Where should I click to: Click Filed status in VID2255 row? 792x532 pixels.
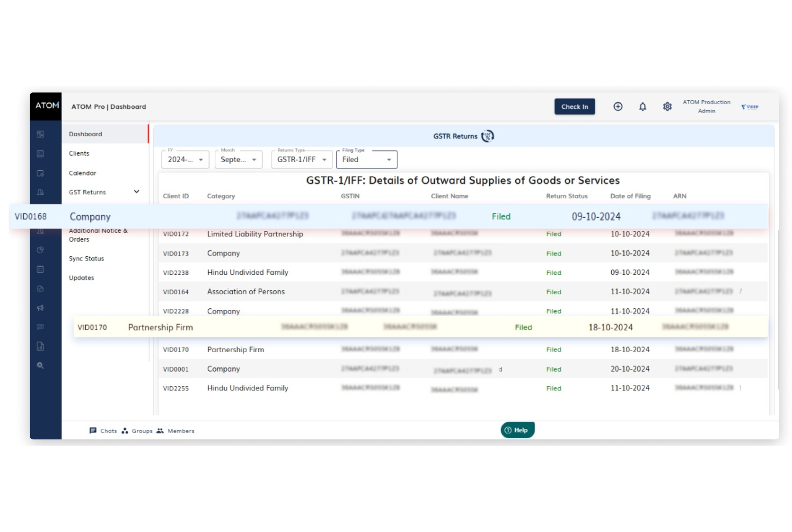[554, 388]
